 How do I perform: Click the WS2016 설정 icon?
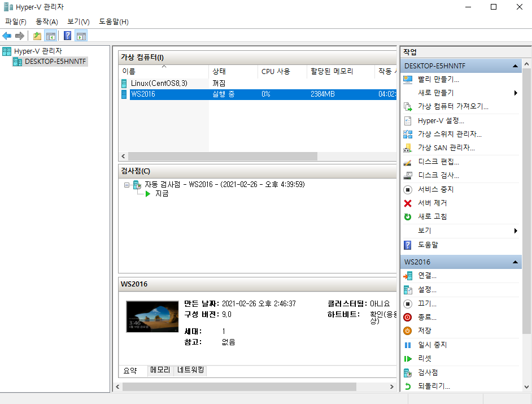408,290
